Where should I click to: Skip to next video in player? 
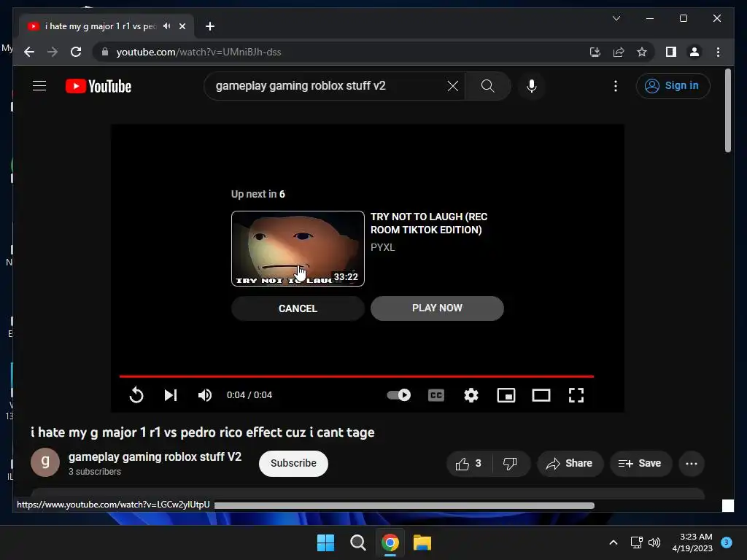pyautogui.click(x=171, y=394)
